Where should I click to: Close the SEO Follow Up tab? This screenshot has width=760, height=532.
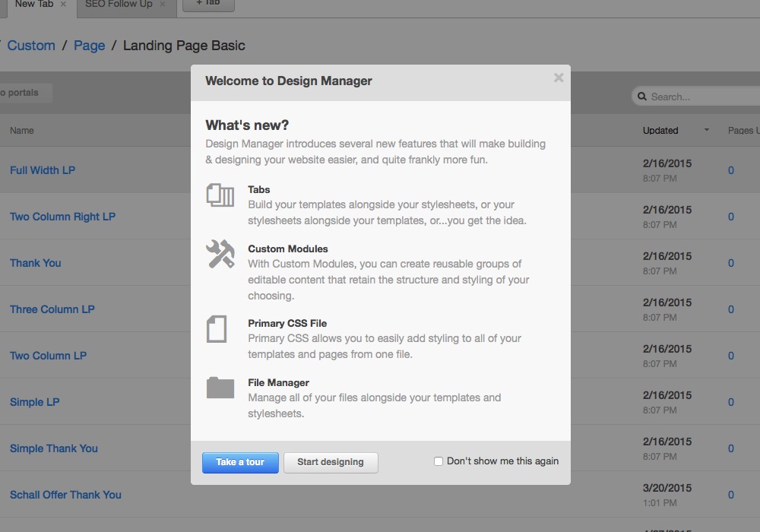coord(162,5)
